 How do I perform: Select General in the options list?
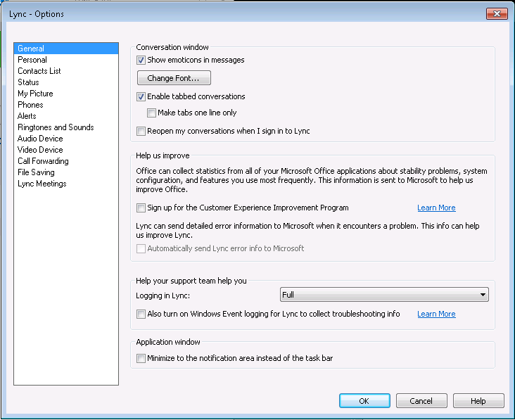pyautogui.click(x=66, y=49)
